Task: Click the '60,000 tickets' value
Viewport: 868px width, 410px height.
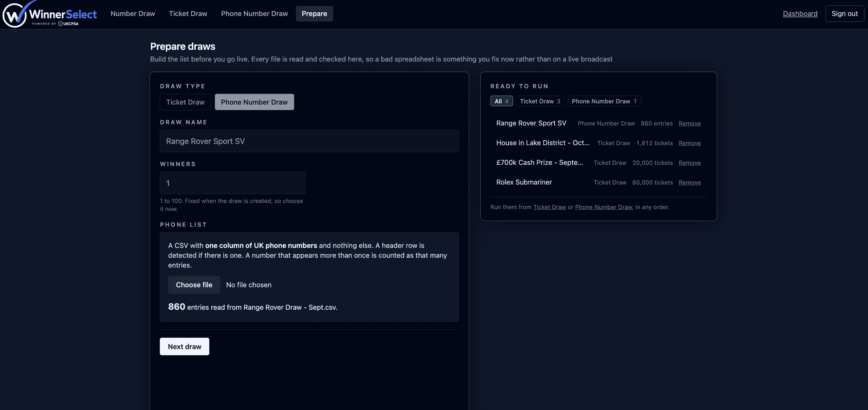Action: point(652,182)
